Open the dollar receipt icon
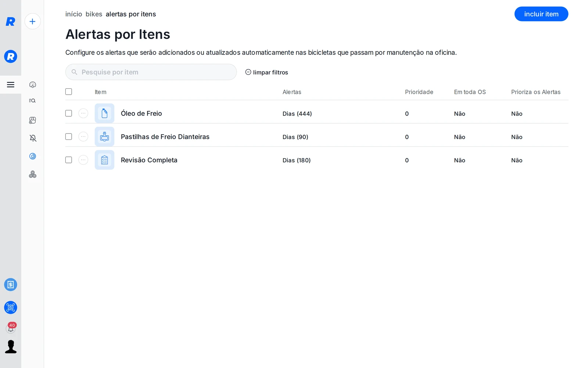 click(x=11, y=284)
